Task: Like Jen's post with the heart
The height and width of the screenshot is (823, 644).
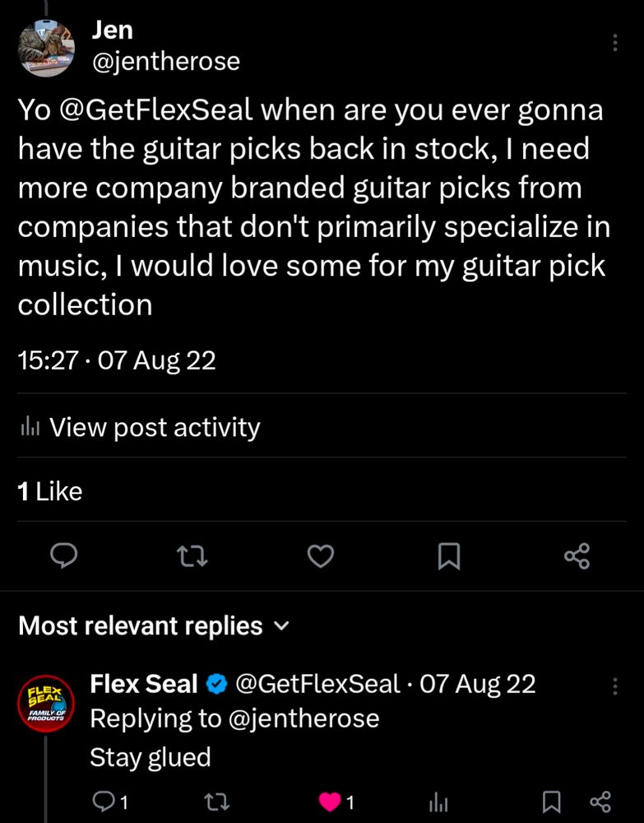Action: [321, 556]
